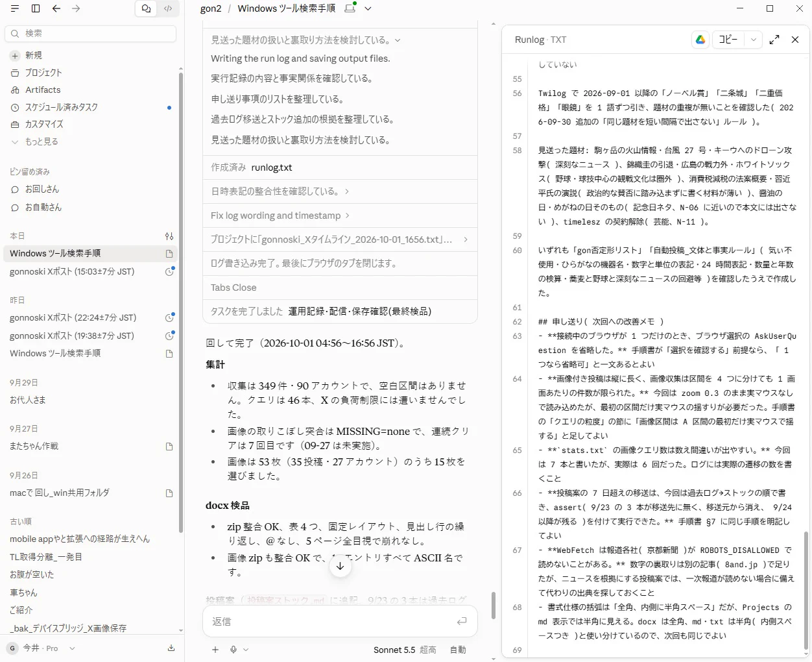Open chat title dropdown chevron
The width and height of the screenshot is (812, 662).
368,8
